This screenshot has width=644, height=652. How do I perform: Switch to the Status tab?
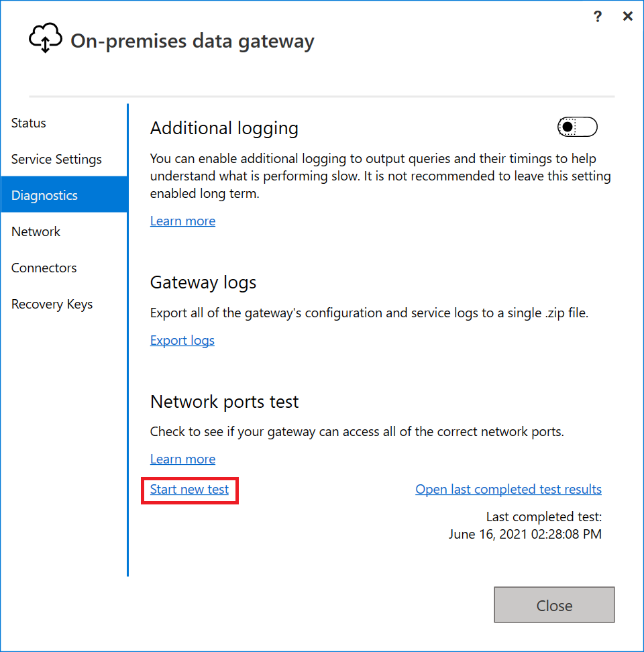(29, 123)
